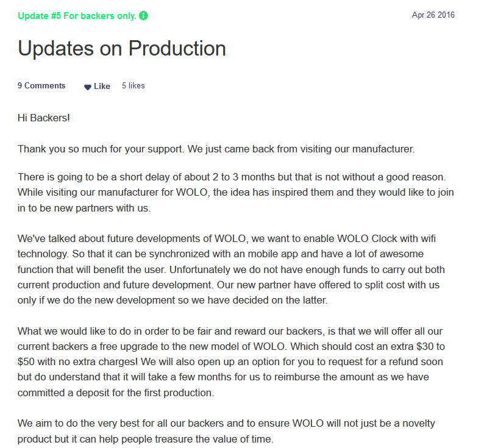The height and width of the screenshot is (448, 498).
Task: Click the paragraph starting "We aim to do"
Action: click(x=226, y=431)
